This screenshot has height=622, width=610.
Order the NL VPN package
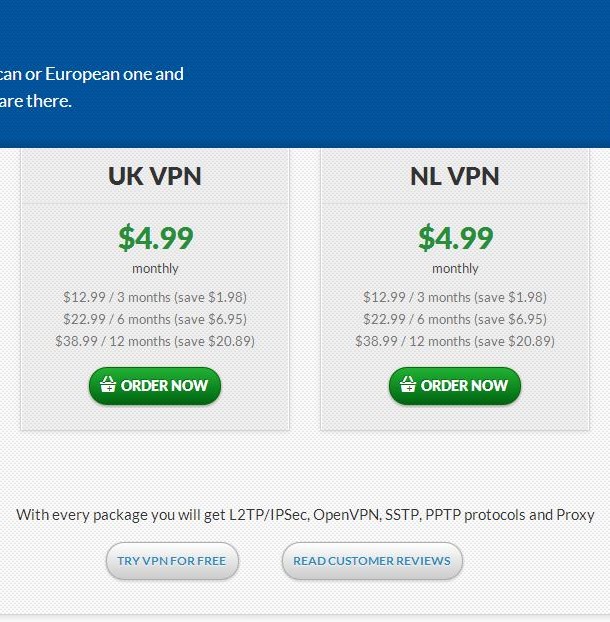pyautogui.click(x=455, y=386)
